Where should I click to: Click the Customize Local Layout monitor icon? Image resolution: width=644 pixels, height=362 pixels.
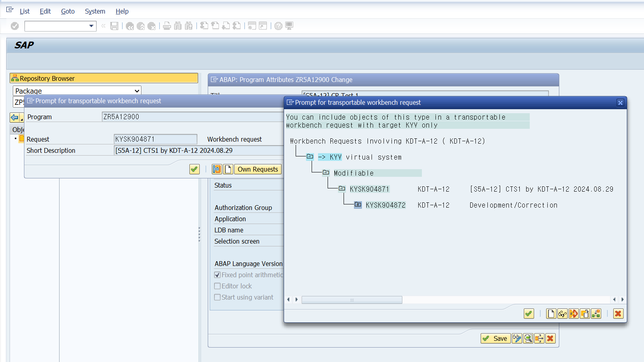click(289, 26)
